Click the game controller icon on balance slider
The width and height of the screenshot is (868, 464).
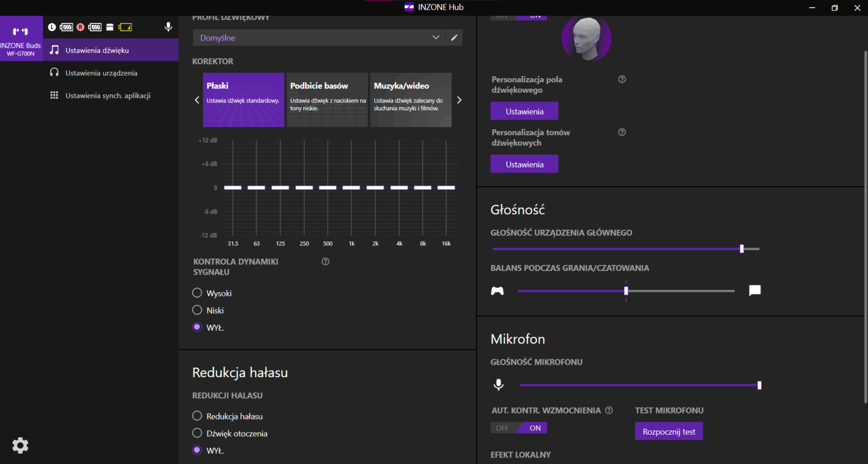(497, 291)
